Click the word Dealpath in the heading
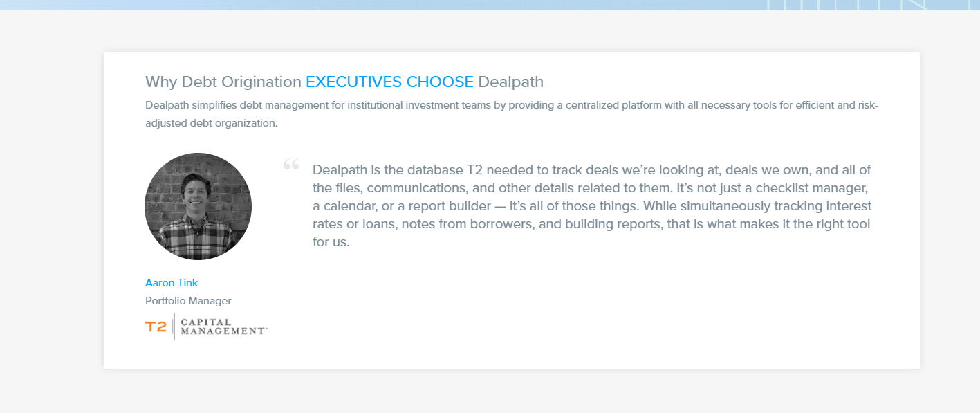This screenshot has height=413, width=980. click(511, 82)
